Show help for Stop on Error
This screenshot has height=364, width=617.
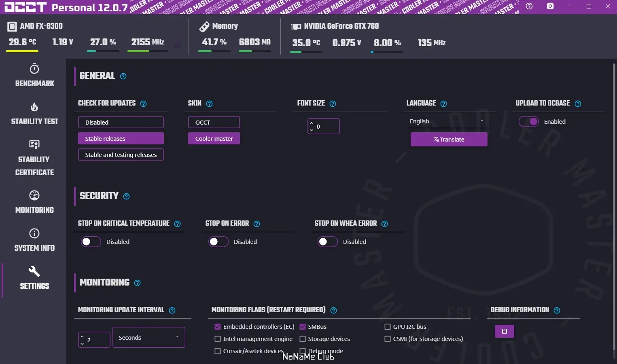pos(257,224)
